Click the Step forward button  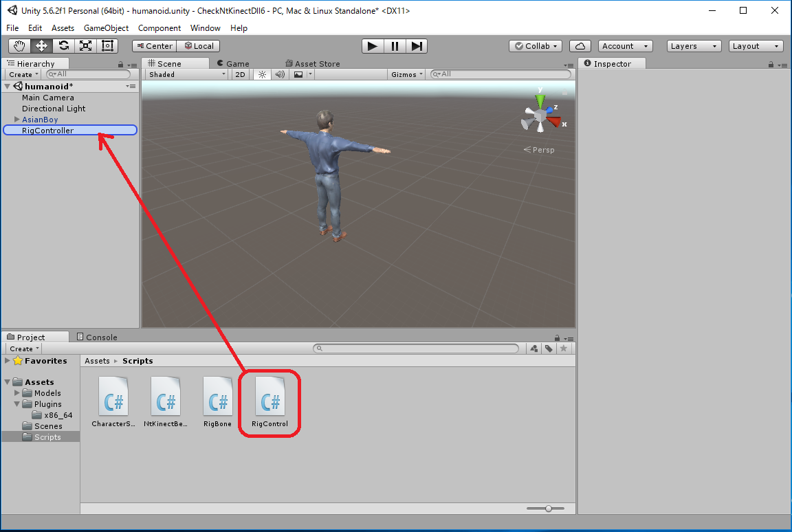tap(417, 46)
